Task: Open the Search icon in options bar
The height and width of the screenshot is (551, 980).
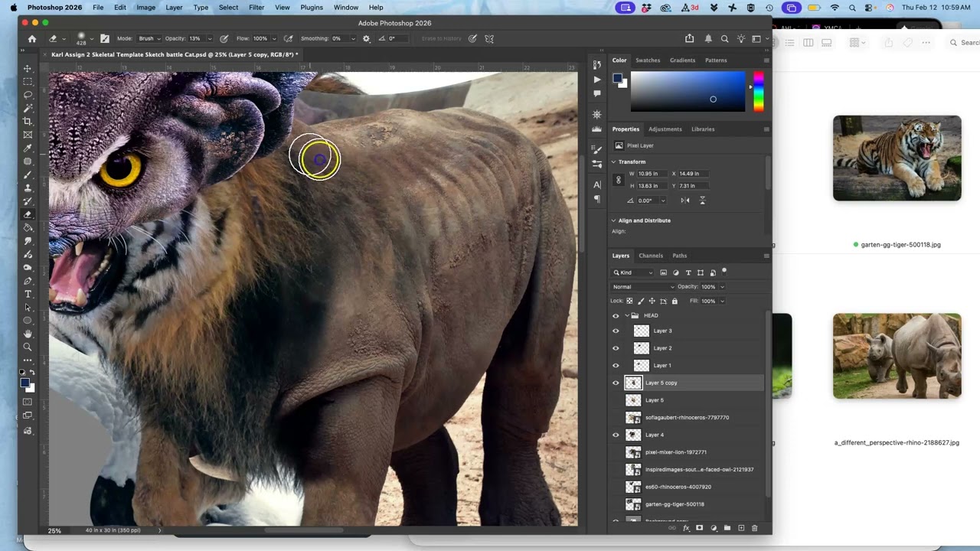Action: [724, 38]
